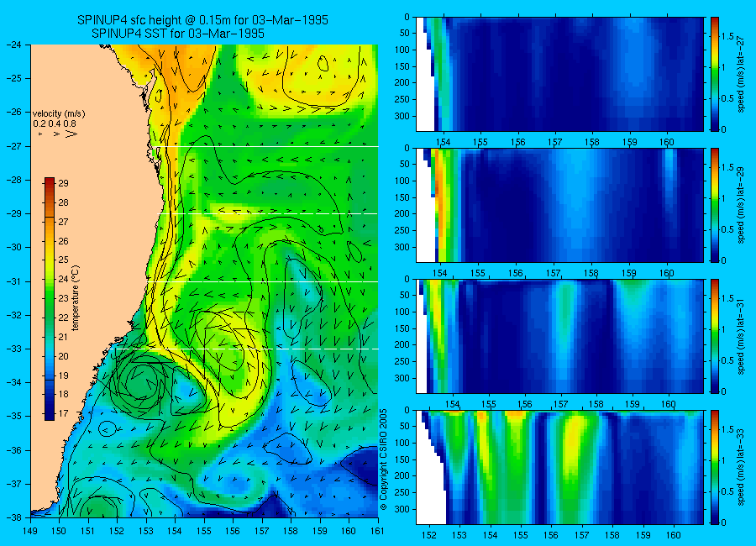This screenshot has height=546, width=756.
Task: Click the '-38' latitude label on the map axis
Action: click(x=13, y=517)
